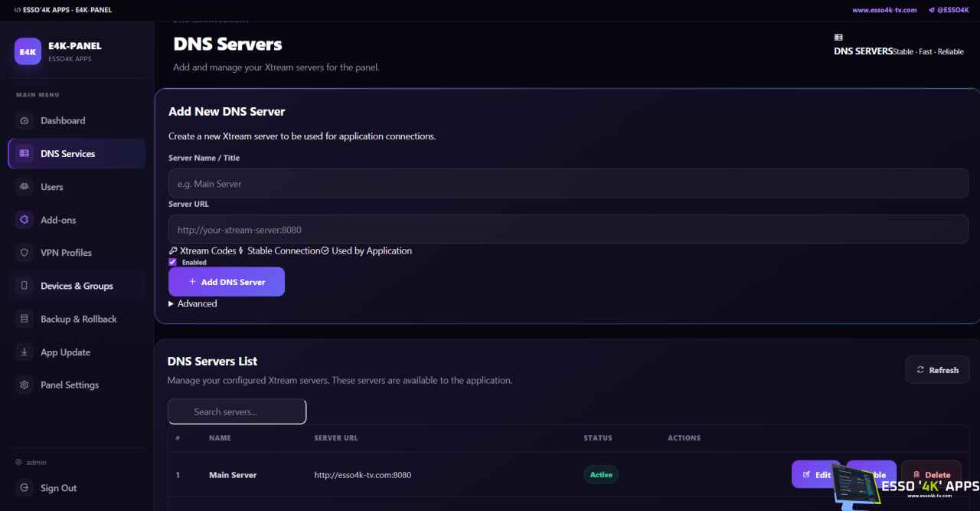
Task: Focus the Server Name / Title field
Action: (x=568, y=184)
